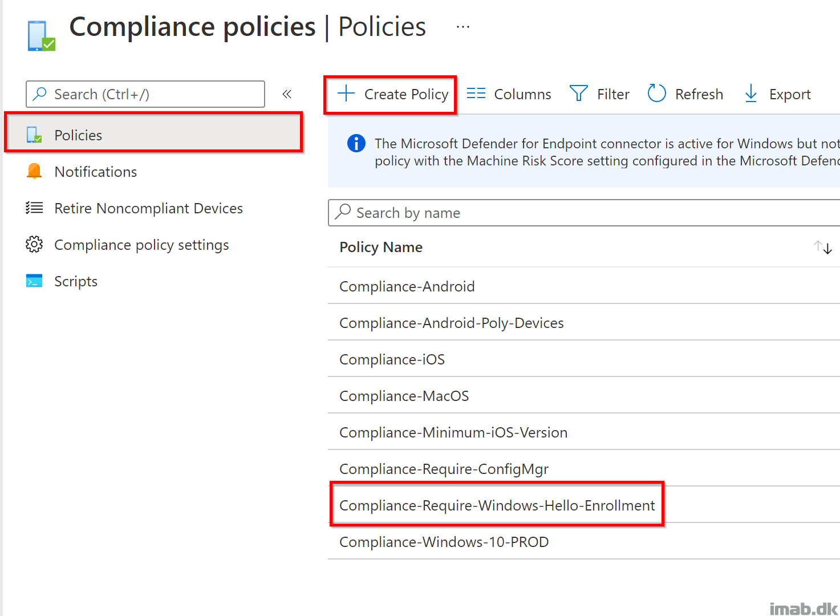The image size is (840, 616).
Task: Open the Compliance-Android policy
Action: [x=407, y=286]
